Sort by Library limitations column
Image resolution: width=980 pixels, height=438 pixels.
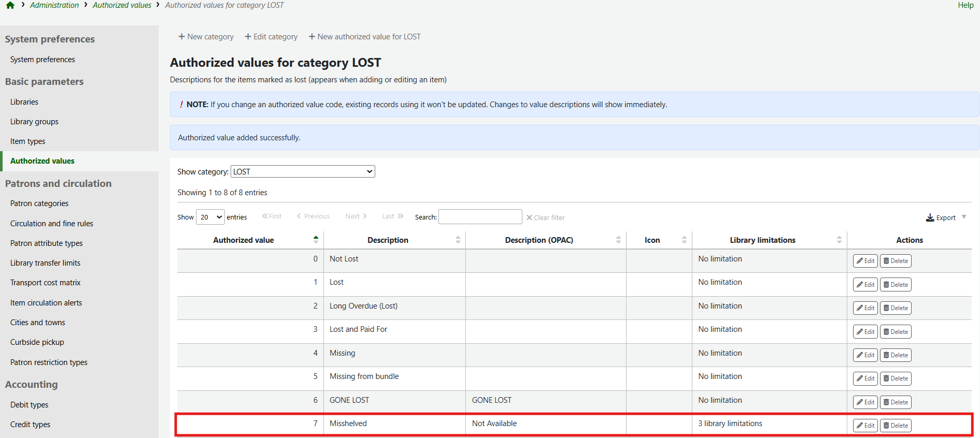pyautogui.click(x=839, y=240)
